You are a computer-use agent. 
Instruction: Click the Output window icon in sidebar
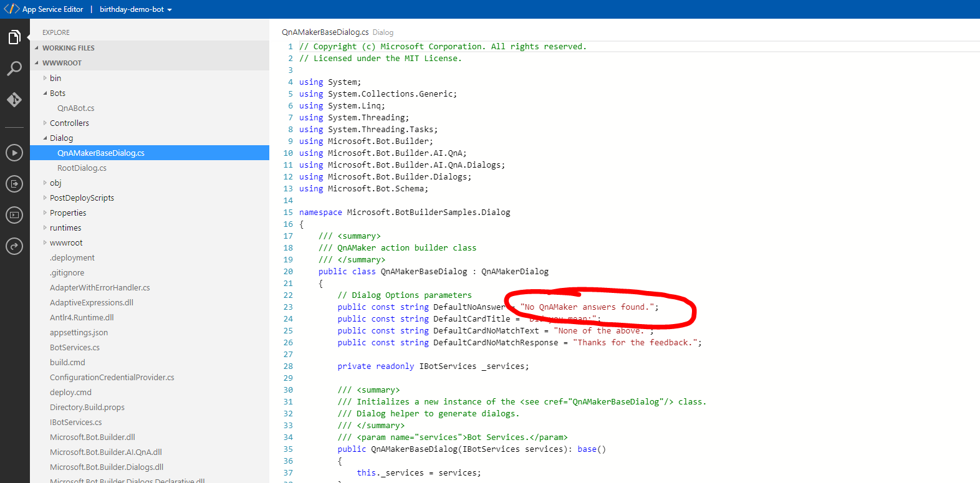coord(14,184)
